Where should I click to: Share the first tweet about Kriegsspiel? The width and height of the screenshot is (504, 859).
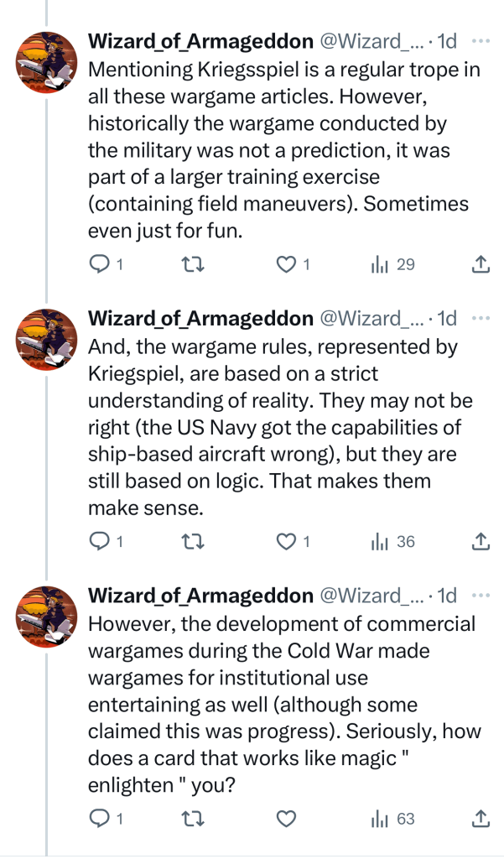(481, 265)
